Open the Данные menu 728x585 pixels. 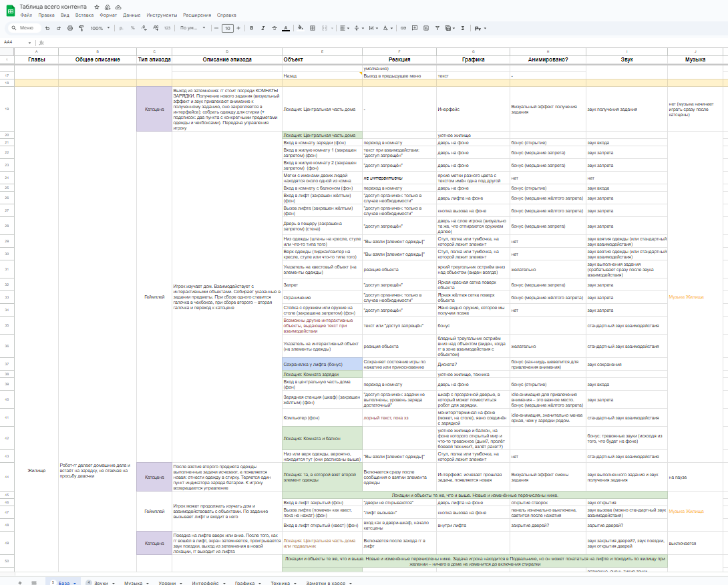(x=132, y=15)
